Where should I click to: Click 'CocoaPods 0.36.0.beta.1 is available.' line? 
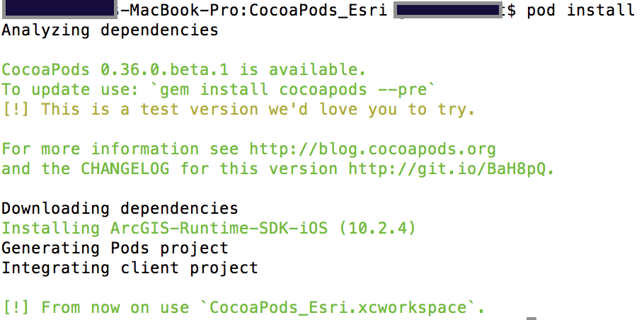pos(183,70)
